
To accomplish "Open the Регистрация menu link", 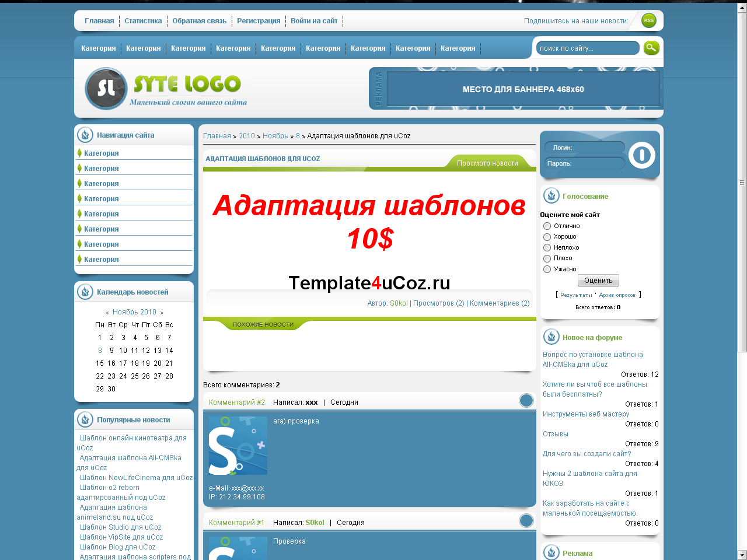I will 259,21.
